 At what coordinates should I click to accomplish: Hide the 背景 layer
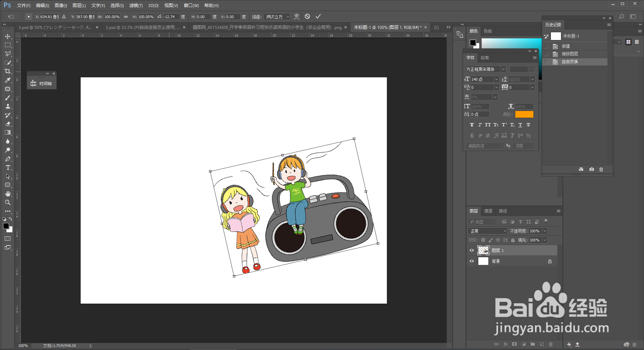coord(472,261)
